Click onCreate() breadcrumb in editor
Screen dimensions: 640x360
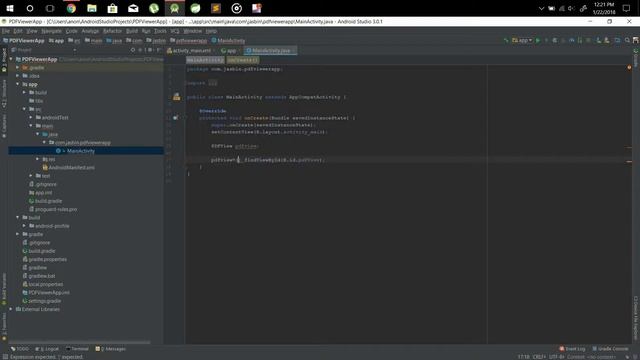point(242,60)
